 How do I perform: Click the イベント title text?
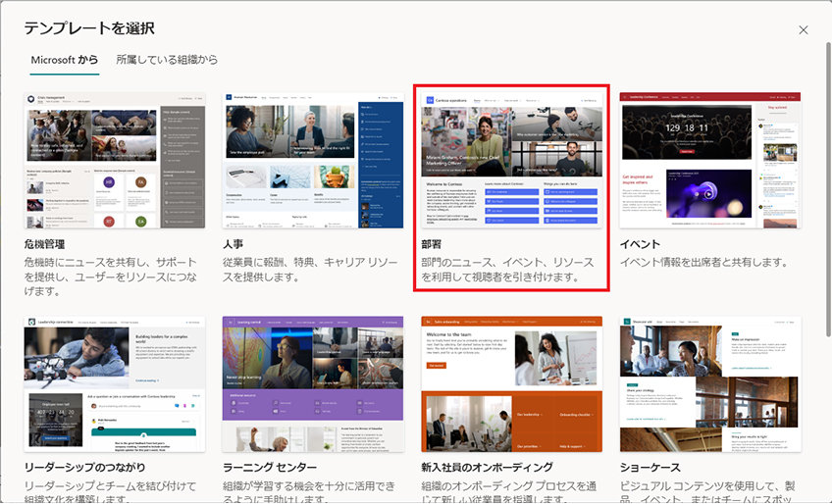(x=640, y=244)
